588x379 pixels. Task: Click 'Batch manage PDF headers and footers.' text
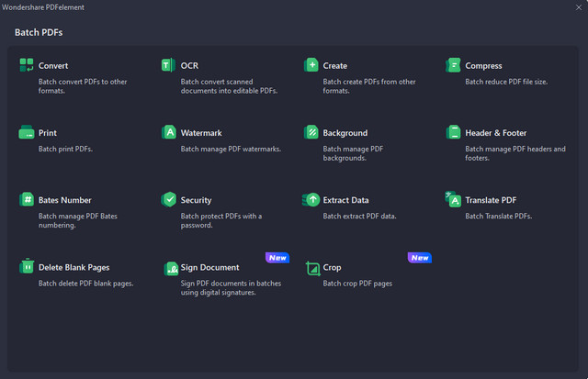pos(515,153)
